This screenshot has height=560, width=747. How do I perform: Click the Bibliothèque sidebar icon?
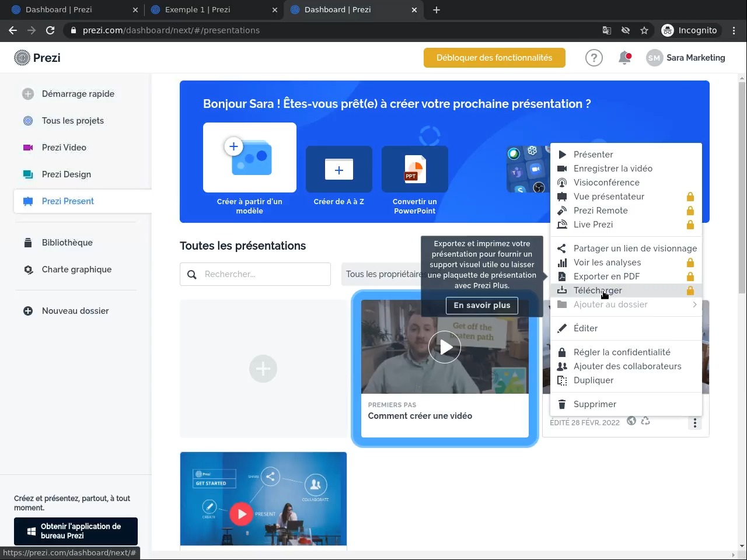point(28,243)
